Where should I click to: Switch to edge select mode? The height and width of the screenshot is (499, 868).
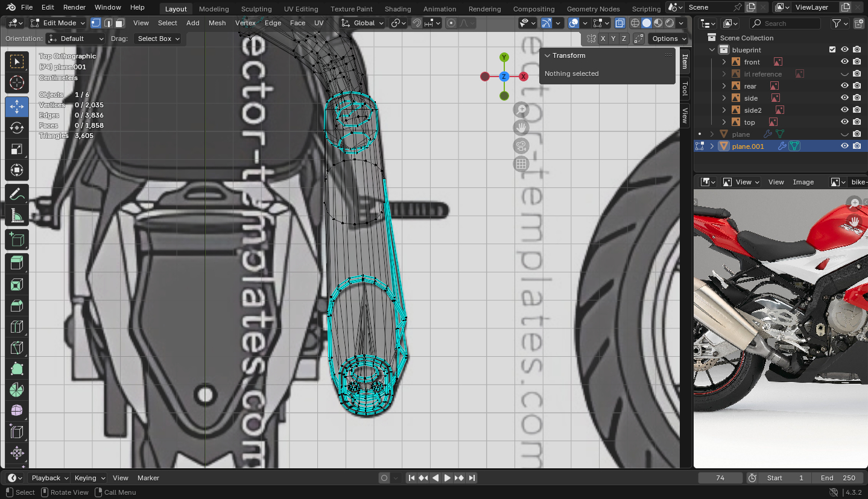click(108, 23)
